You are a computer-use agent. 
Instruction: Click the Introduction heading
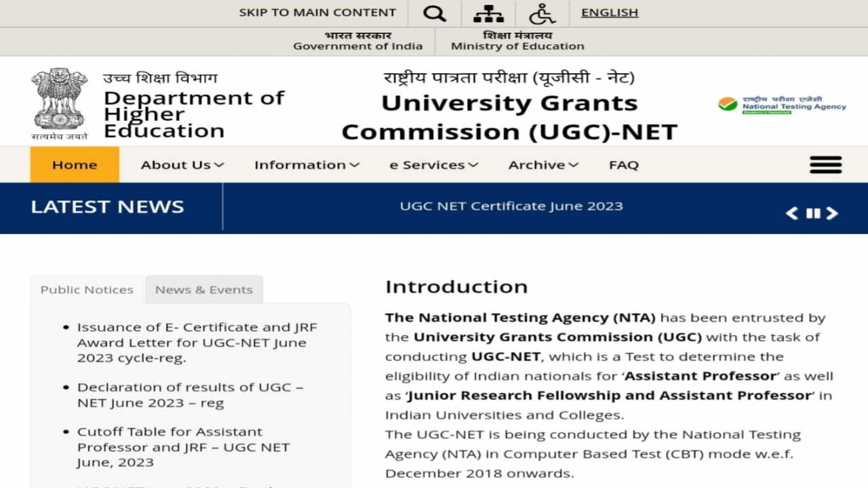[x=456, y=287]
